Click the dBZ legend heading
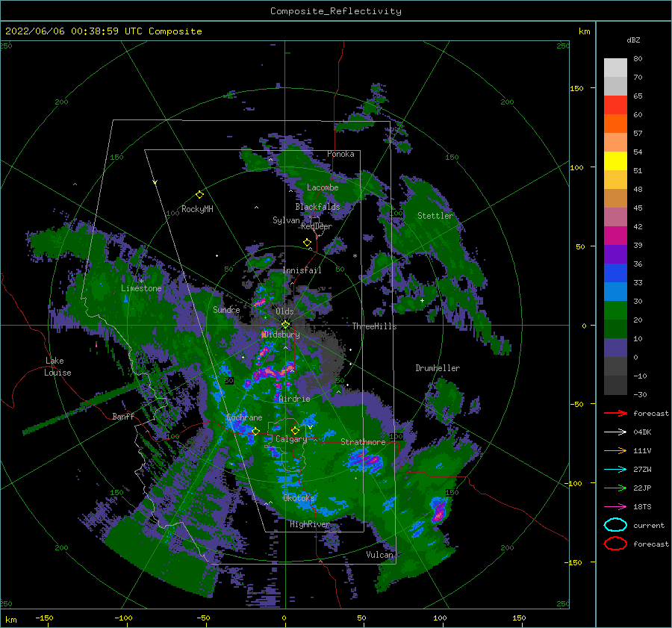Image resolution: width=672 pixels, height=628 pixels. coord(633,40)
